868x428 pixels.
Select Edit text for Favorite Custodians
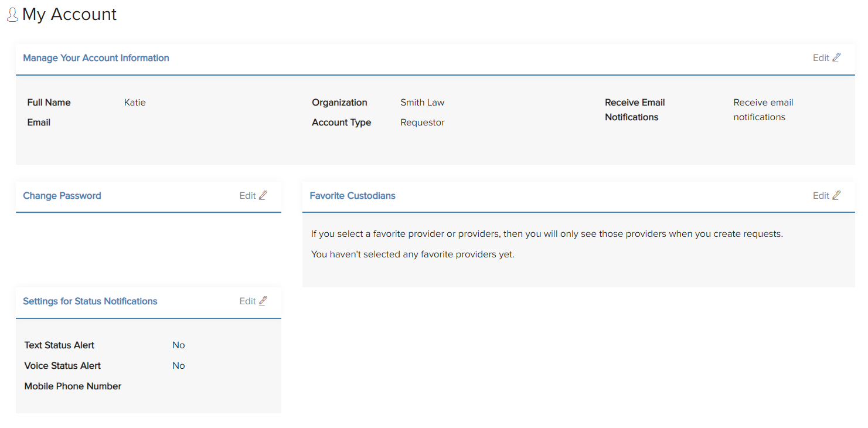[821, 195]
